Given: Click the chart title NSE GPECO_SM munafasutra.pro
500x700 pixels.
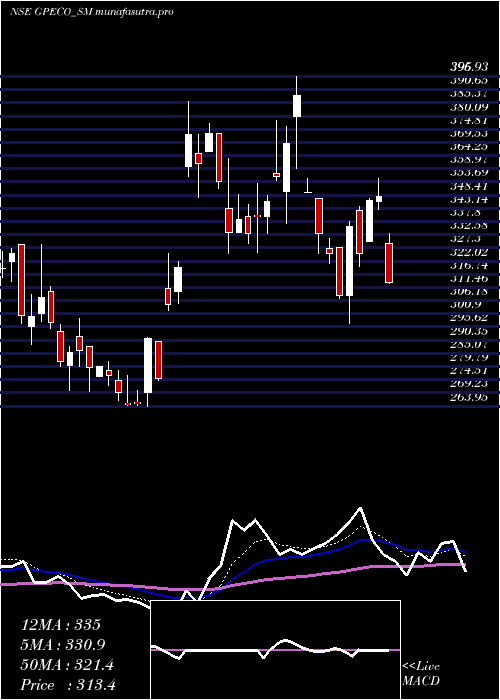Looking at the screenshot, I should coord(92,12).
